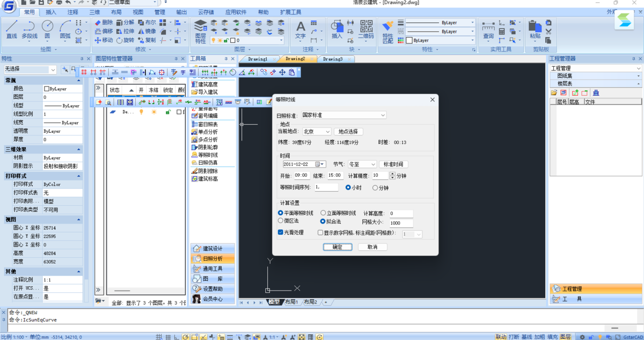Select the 多段线 polyline tool

[30, 30]
